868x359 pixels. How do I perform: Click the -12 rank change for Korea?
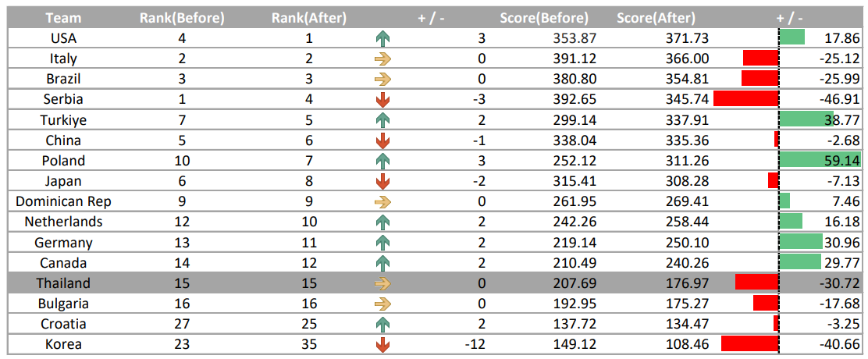[x=475, y=345]
